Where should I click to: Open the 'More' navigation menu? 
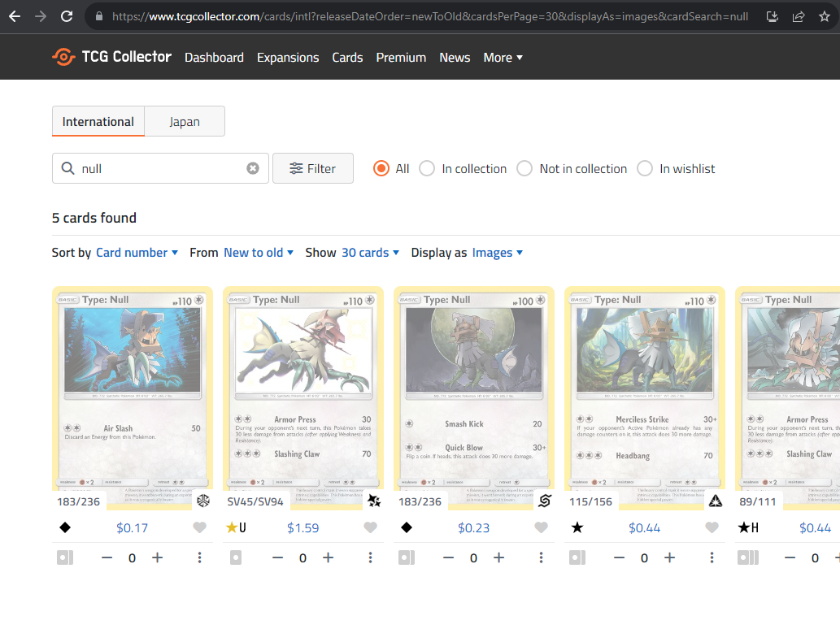[503, 58]
